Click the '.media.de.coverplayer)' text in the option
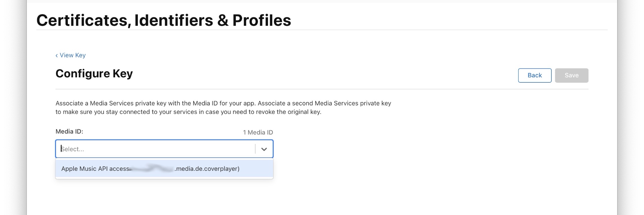644x215 pixels. pos(207,169)
